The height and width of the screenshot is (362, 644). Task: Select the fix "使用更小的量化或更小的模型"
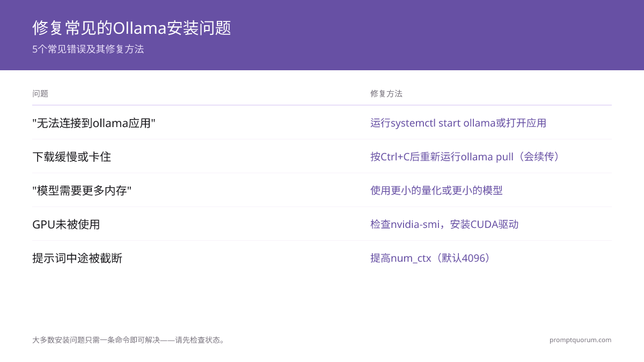(x=436, y=190)
